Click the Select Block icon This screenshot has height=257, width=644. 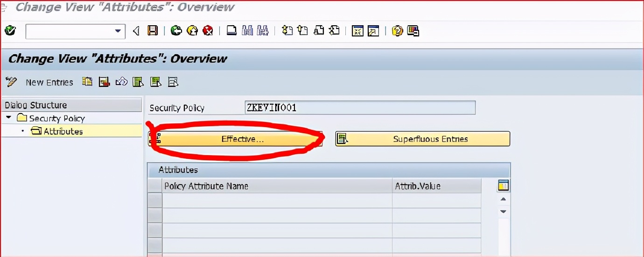point(155,82)
